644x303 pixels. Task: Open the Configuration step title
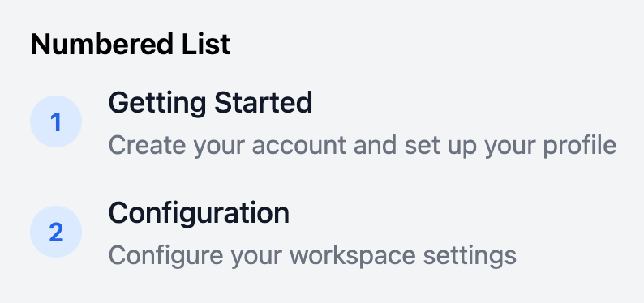[199, 214]
